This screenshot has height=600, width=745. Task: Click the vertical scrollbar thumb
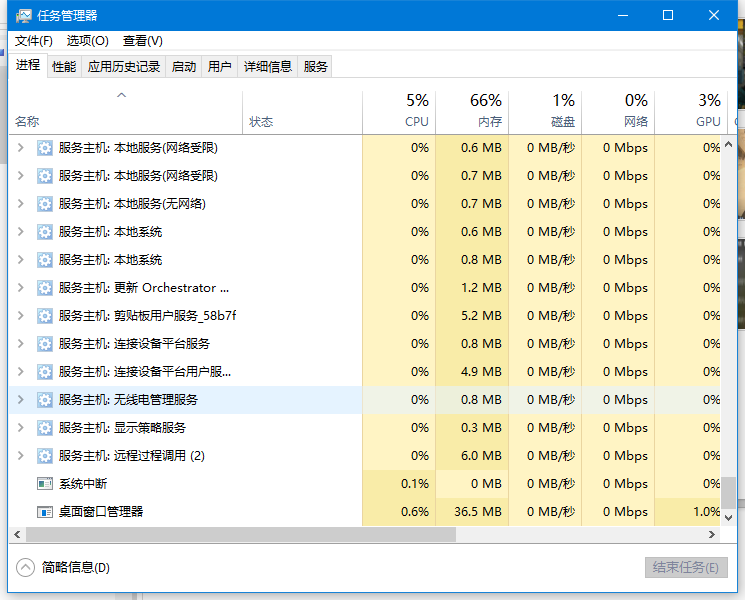point(728,493)
